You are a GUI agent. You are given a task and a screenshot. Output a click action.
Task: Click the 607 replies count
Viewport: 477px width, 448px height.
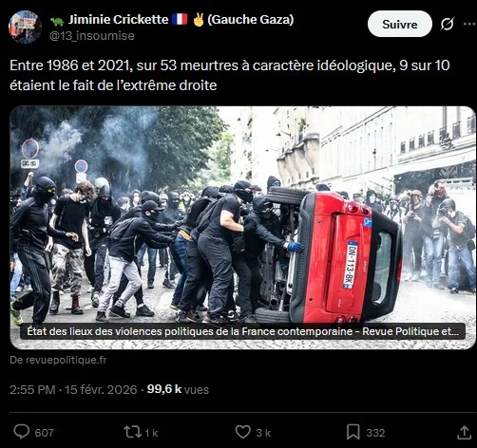[45, 433]
